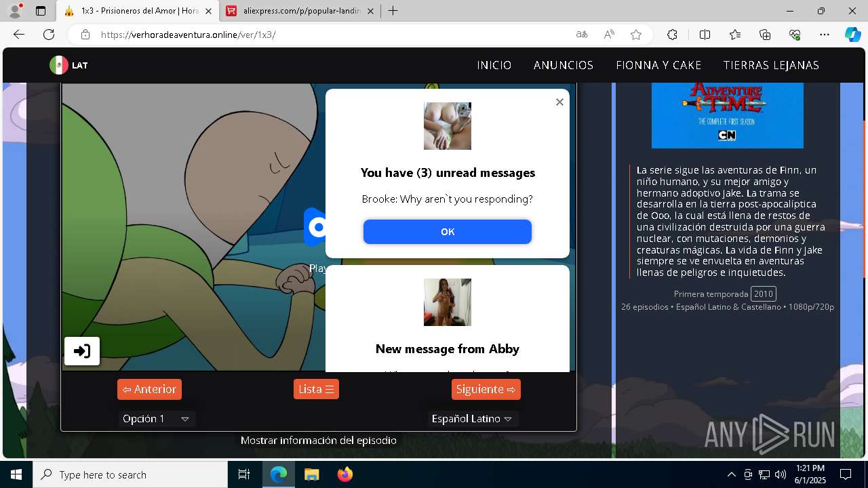Open the ANUNCIOS menu item
This screenshot has height=488, width=868.
click(x=564, y=65)
